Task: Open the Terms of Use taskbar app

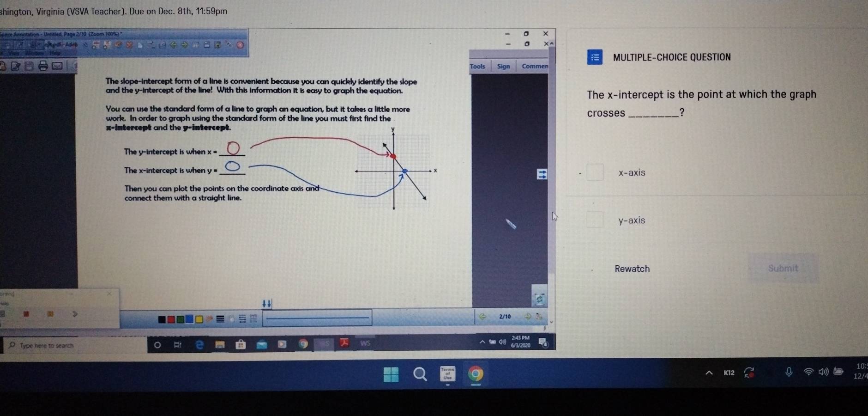Action: [x=447, y=373]
